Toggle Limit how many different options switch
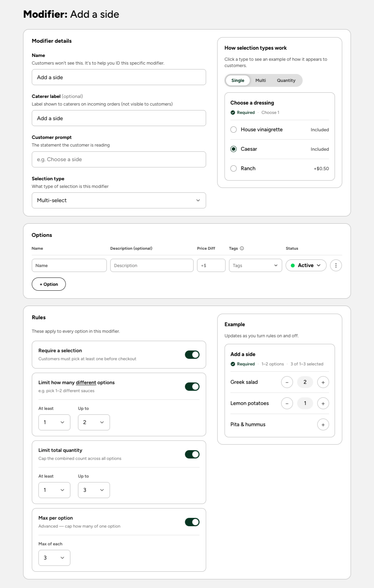The height and width of the screenshot is (588, 374). [192, 387]
